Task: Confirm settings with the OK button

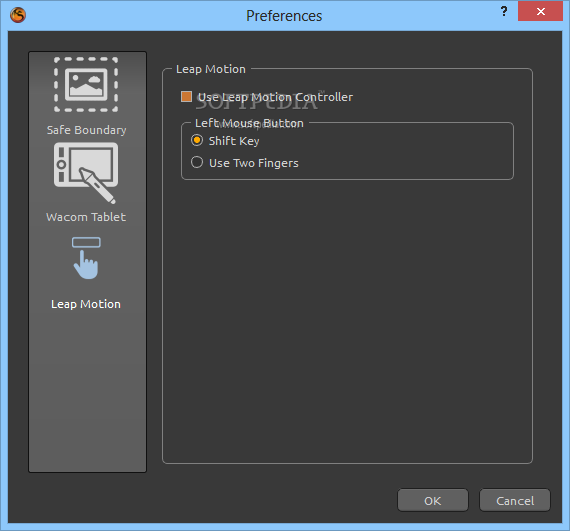Action: coord(433,500)
